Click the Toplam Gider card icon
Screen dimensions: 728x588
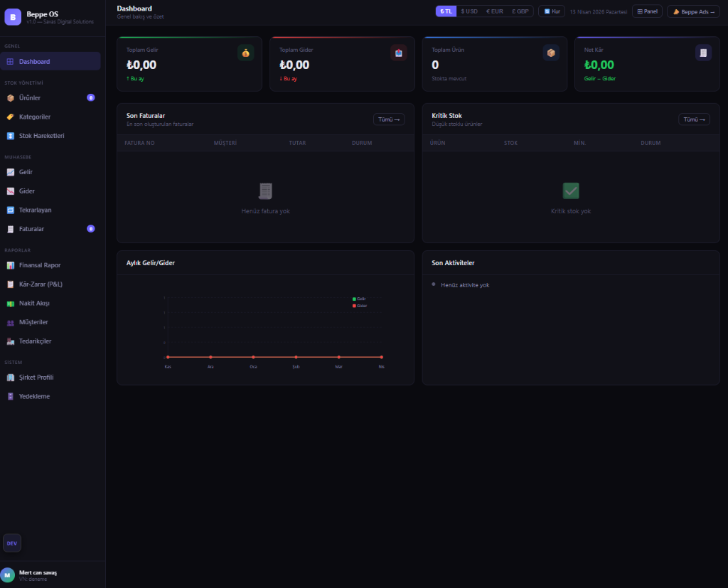(x=398, y=53)
